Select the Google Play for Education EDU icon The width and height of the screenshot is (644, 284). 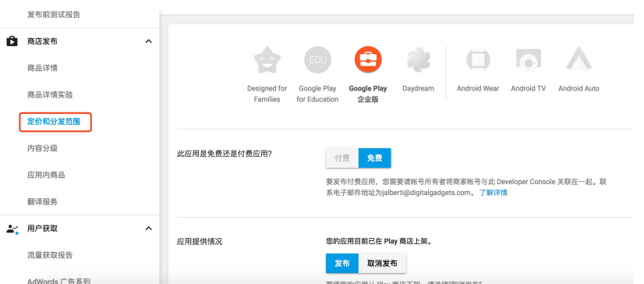click(317, 60)
